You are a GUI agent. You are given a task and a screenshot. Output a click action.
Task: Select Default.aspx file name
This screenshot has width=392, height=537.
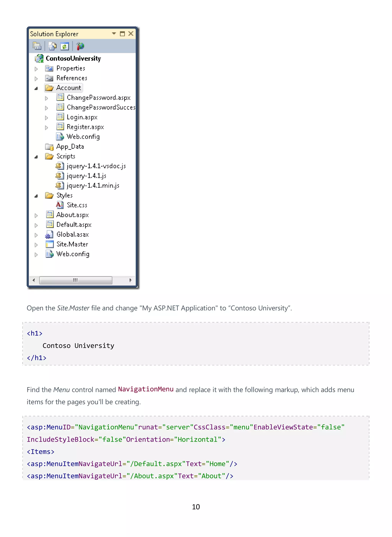(74, 225)
